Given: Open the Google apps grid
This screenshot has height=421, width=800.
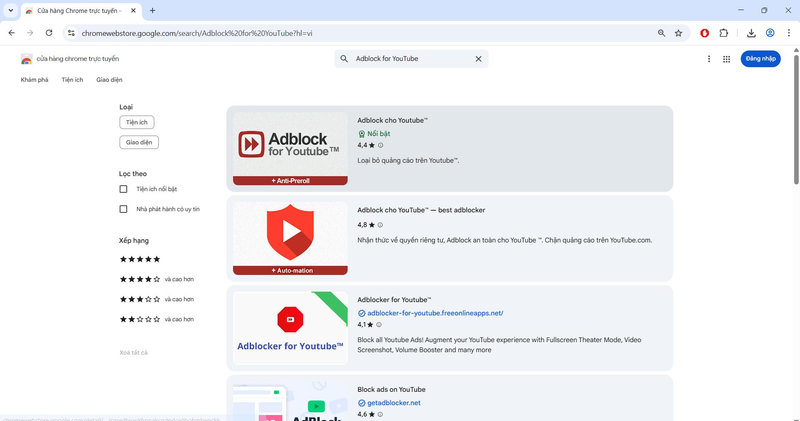Looking at the screenshot, I should tap(727, 59).
